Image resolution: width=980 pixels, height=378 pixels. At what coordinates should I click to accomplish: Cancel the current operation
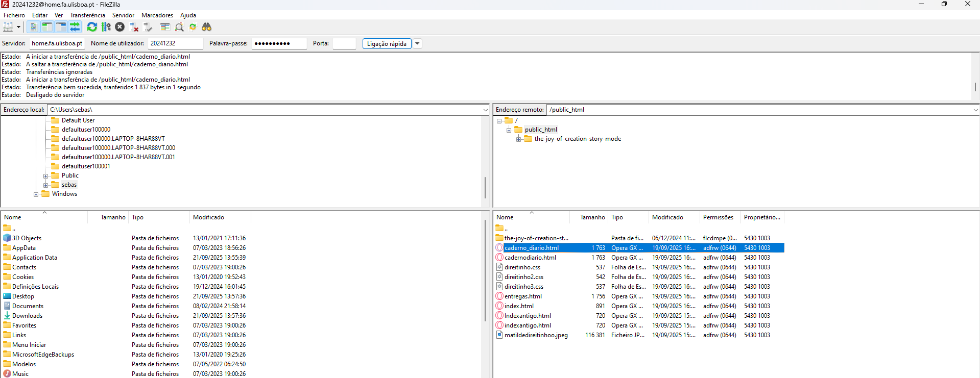pos(119,27)
